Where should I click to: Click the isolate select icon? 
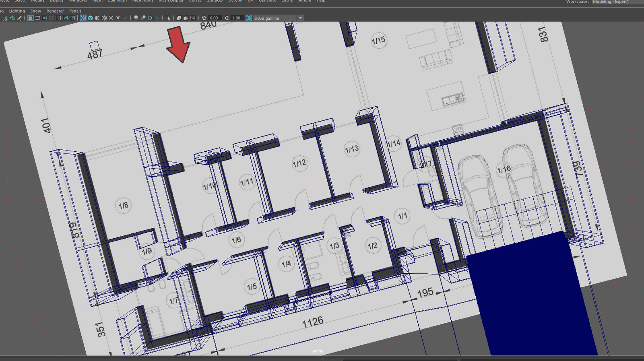168,18
